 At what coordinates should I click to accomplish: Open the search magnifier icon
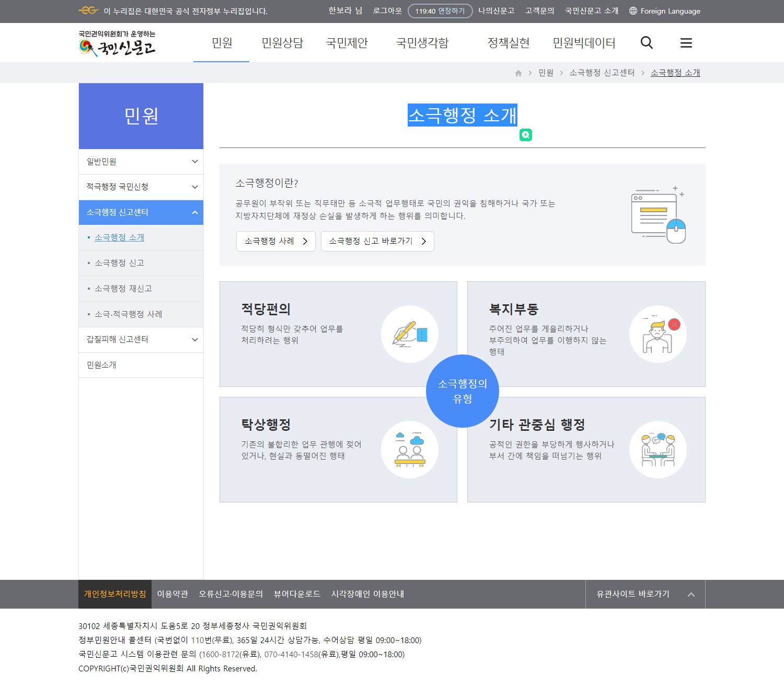click(x=647, y=43)
